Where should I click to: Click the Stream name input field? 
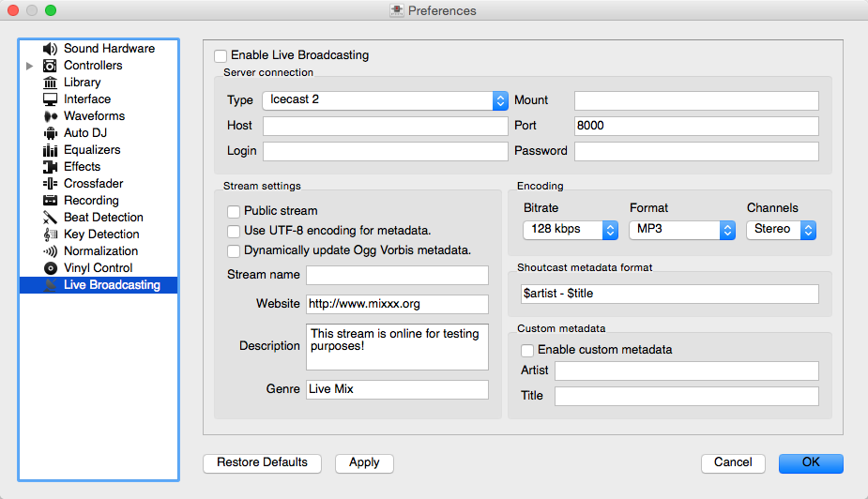[x=397, y=275]
